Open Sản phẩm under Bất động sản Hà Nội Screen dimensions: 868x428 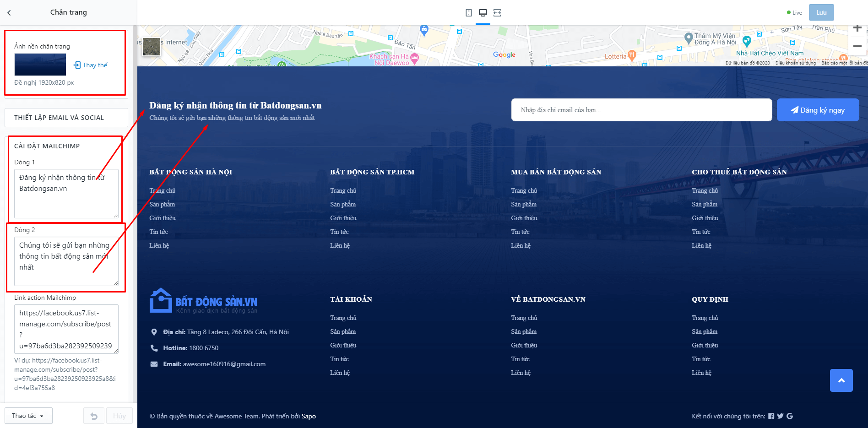click(162, 204)
